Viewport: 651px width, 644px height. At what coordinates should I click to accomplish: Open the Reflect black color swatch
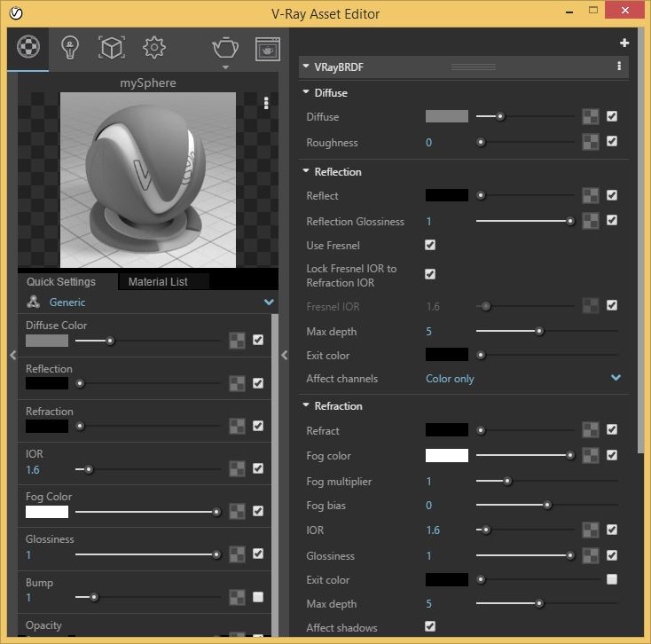(x=447, y=195)
